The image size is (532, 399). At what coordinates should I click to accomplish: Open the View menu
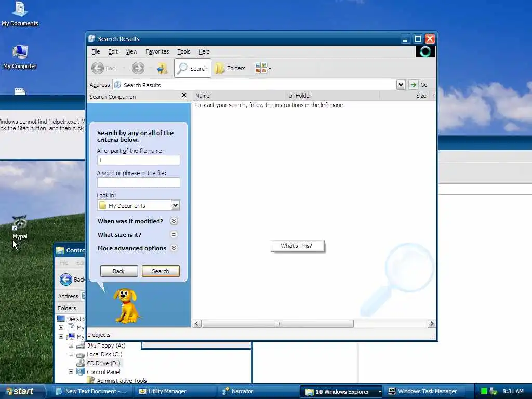(x=131, y=51)
